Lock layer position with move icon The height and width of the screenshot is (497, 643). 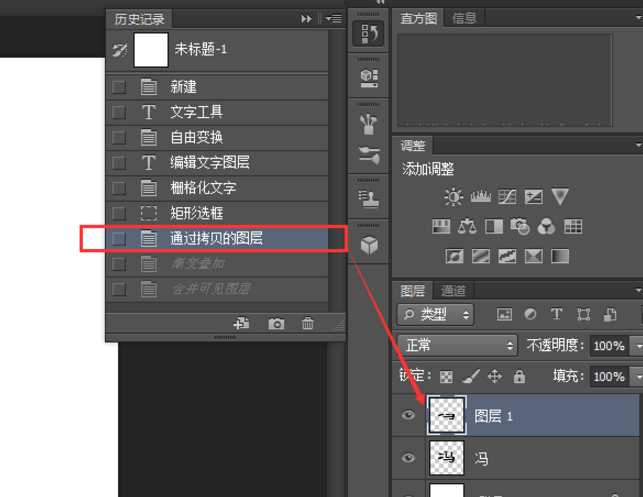click(x=494, y=377)
